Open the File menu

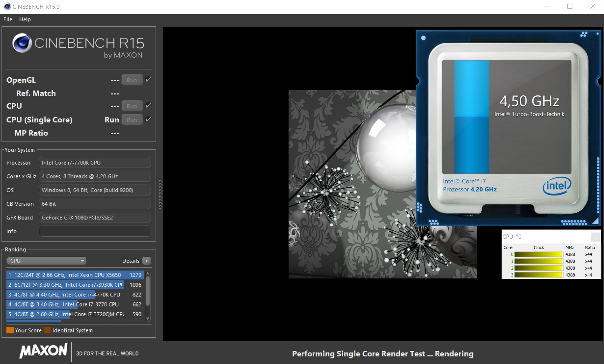(x=8, y=19)
